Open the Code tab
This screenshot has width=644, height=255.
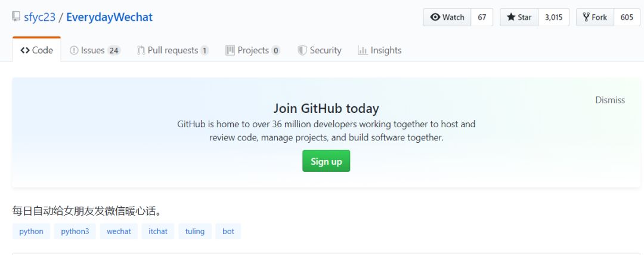36,50
